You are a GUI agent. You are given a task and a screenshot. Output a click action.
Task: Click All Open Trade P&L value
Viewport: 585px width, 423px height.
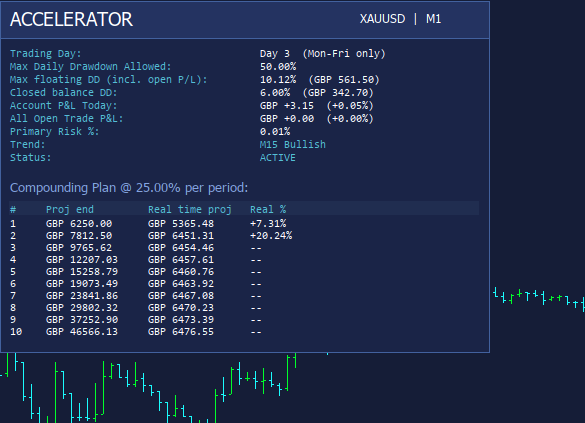[x=316, y=119]
